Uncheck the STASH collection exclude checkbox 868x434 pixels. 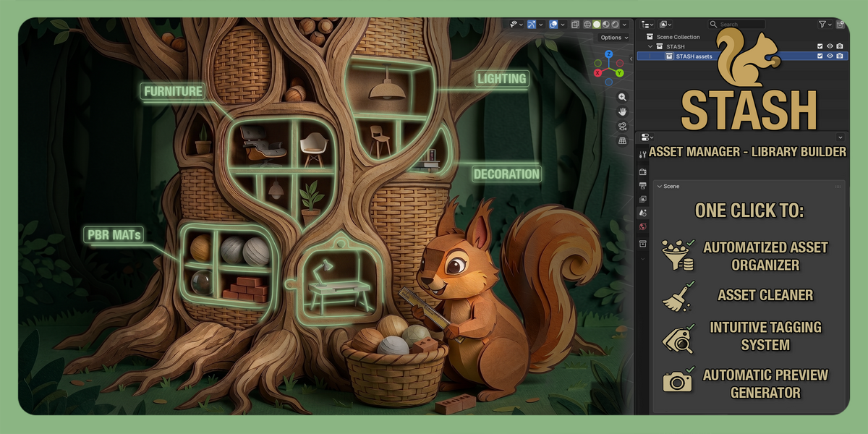coord(820,46)
